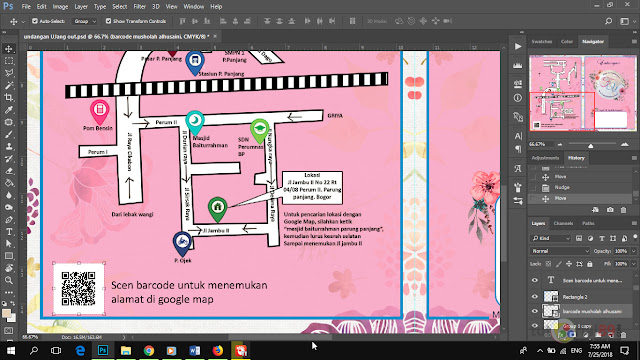Open the Fill value dropdown arrow
This screenshot has width=640, height=360.
[x=633, y=264]
